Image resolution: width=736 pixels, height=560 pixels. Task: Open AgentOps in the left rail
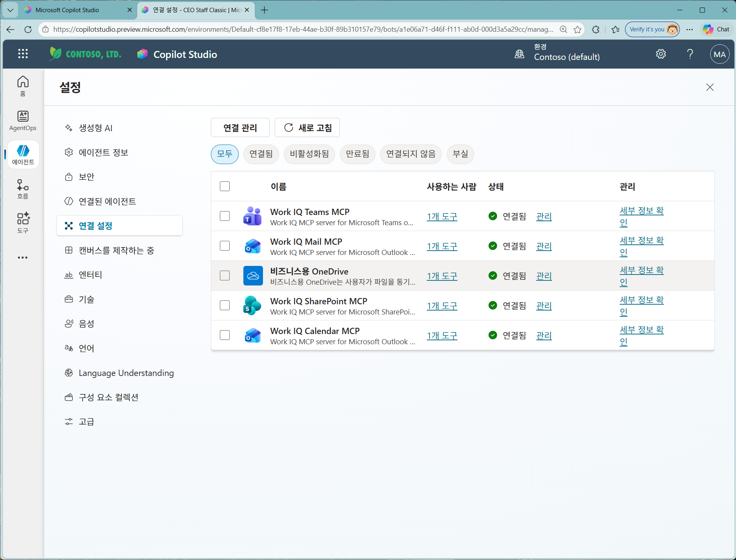click(23, 120)
